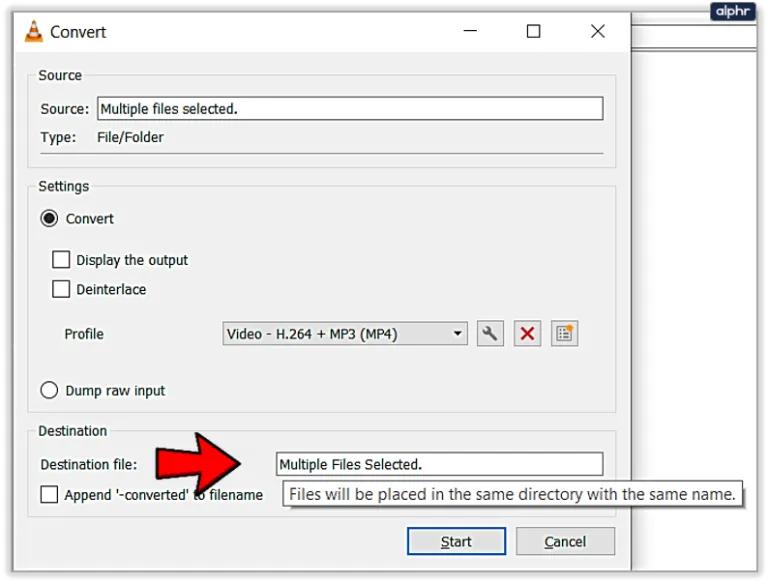Viewport: 768px width, 583px height.
Task: Click the 'Convert' window title text
Action: 78,32
